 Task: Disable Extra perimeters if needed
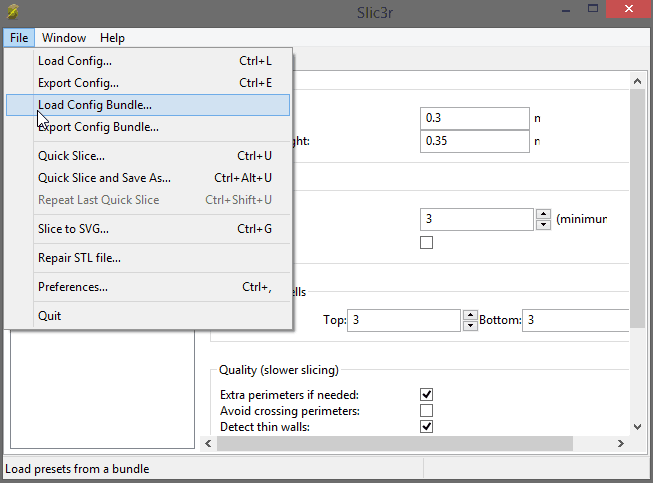pos(427,394)
